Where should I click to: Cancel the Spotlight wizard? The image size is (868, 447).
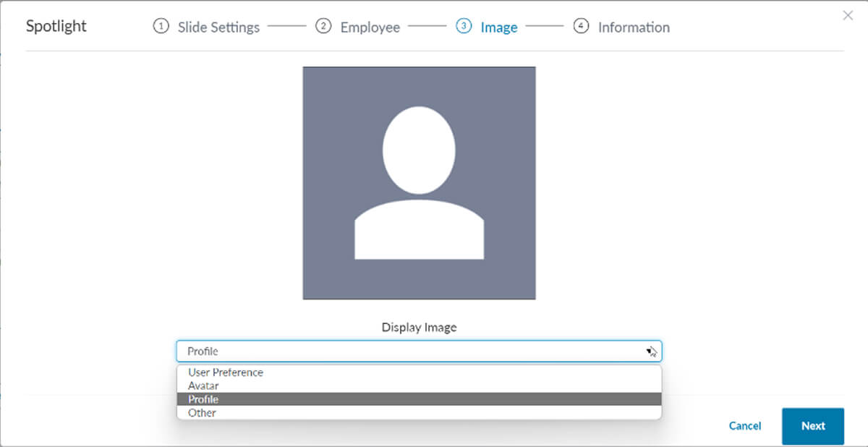click(x=744, y=426)
